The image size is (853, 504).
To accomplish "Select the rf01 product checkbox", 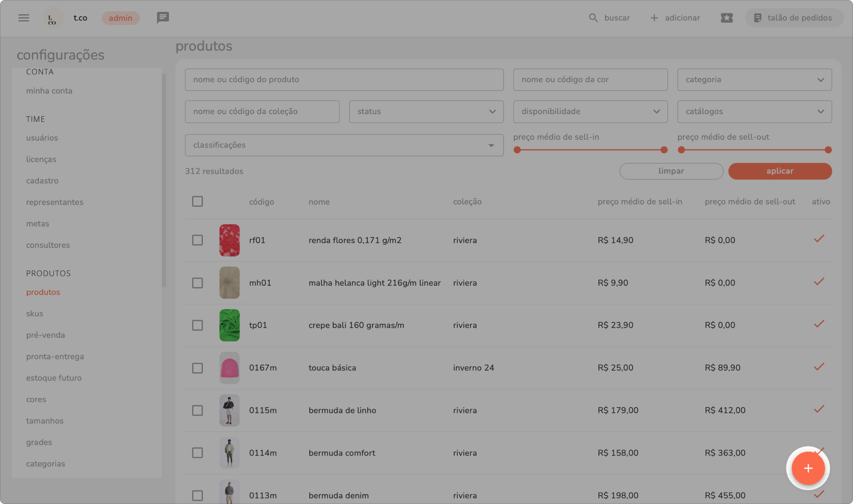I will tap(197, 240).
